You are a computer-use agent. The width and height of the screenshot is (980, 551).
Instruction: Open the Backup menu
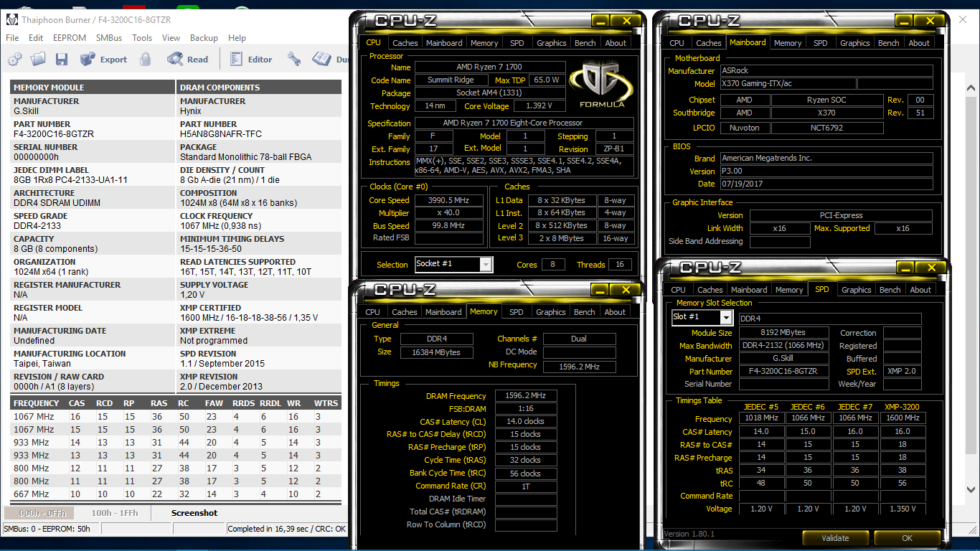(x=204, y=38)
